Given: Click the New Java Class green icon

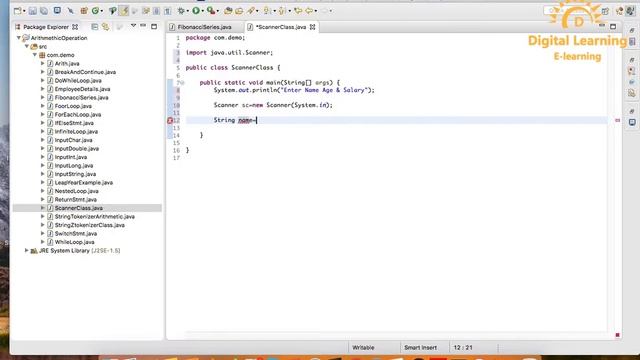Looking at the screenshot, I should [96, 11].
